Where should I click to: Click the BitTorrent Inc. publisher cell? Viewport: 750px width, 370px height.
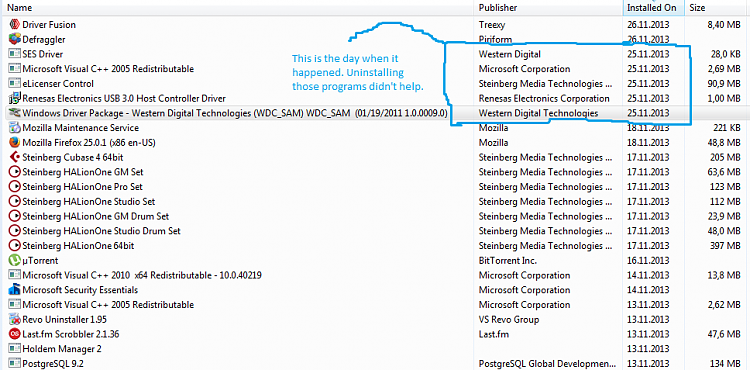coord(507,261)
